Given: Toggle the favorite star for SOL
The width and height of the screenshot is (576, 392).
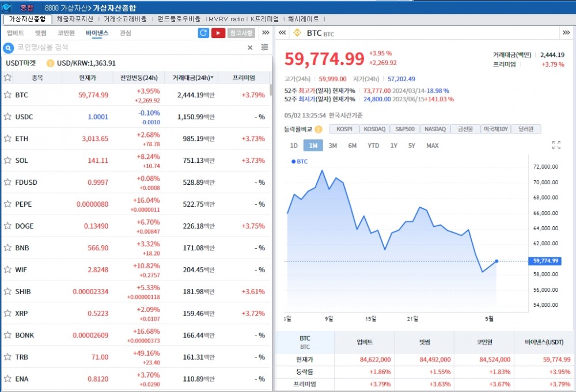Looking at the screenshot, I should point(9,161).
